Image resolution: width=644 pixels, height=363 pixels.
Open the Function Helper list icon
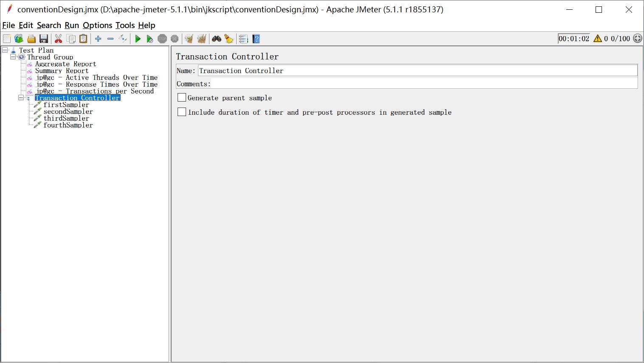243,39
